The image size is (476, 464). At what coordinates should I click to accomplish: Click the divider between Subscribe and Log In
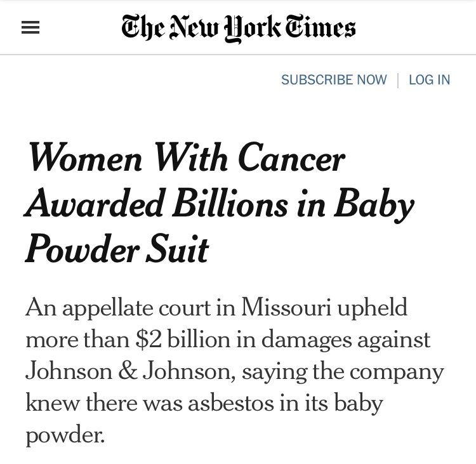[398, 80]
